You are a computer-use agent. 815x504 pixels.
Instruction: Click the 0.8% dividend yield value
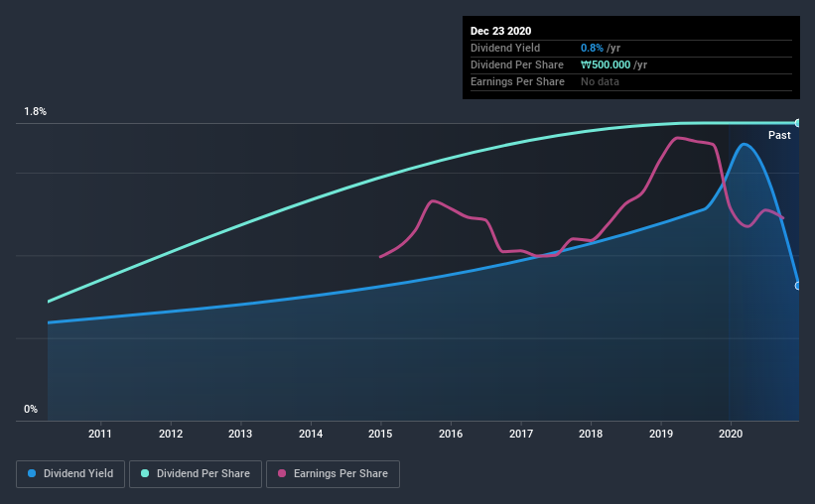point(592,48)
